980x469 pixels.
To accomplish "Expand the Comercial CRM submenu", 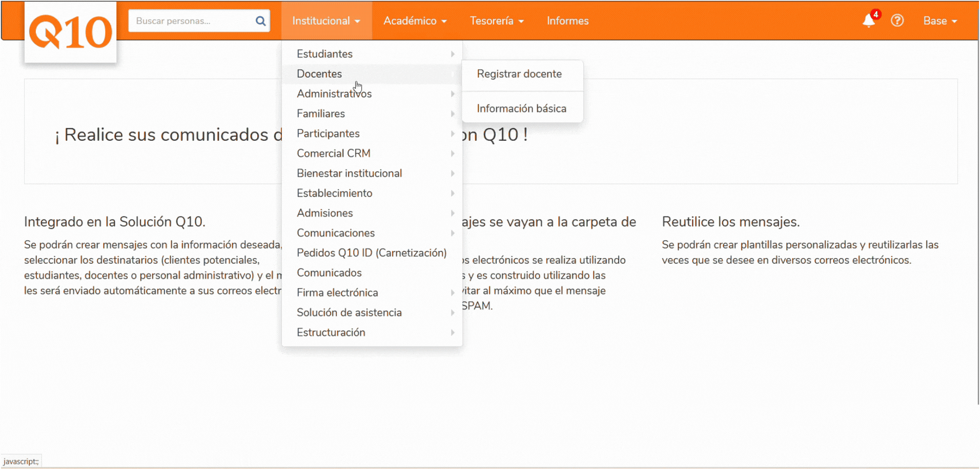I will [372, 154].
